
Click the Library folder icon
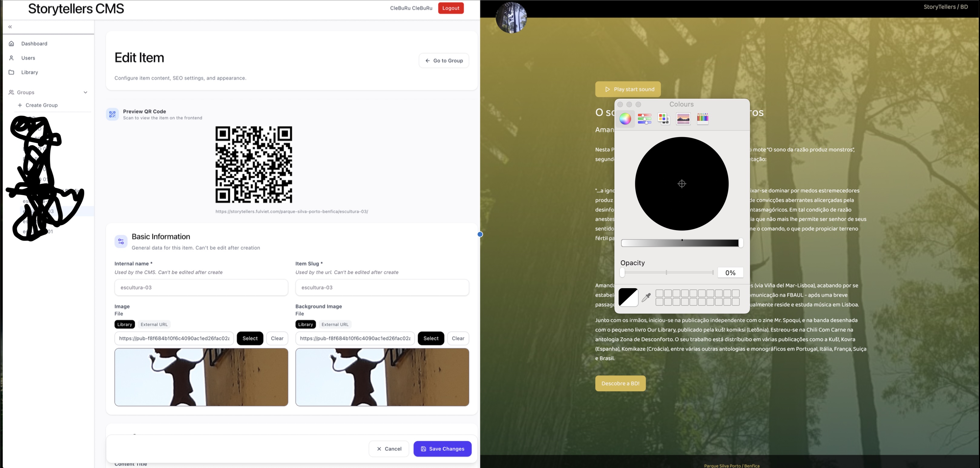[x=12, y=72]
